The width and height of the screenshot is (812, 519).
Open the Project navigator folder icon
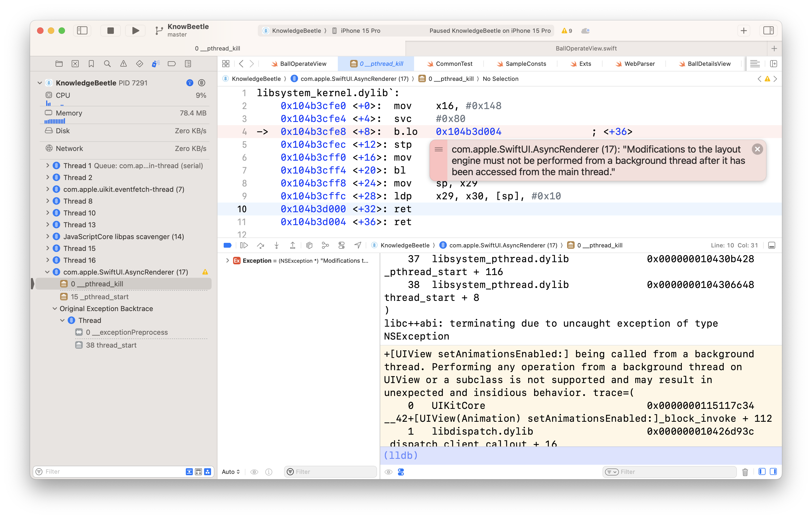(59, 63)
